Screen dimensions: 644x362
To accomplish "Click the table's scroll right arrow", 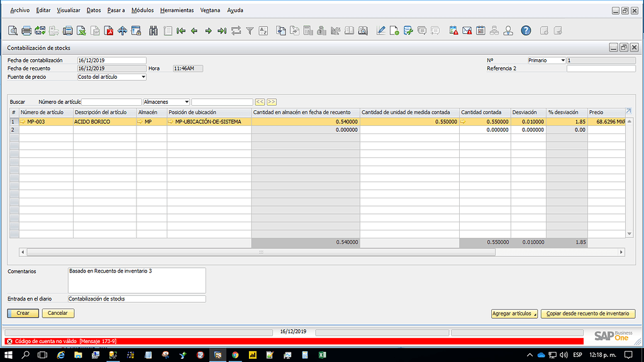I will coord(621,252).
